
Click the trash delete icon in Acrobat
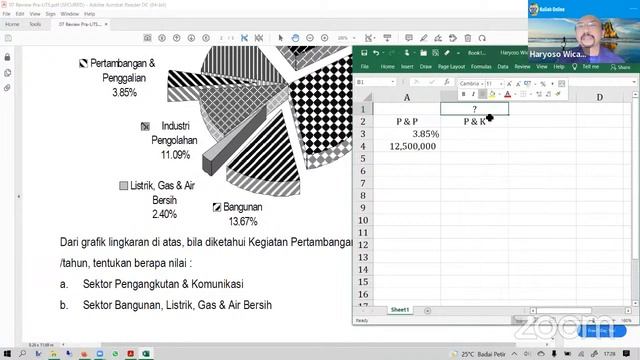[468, 38]
